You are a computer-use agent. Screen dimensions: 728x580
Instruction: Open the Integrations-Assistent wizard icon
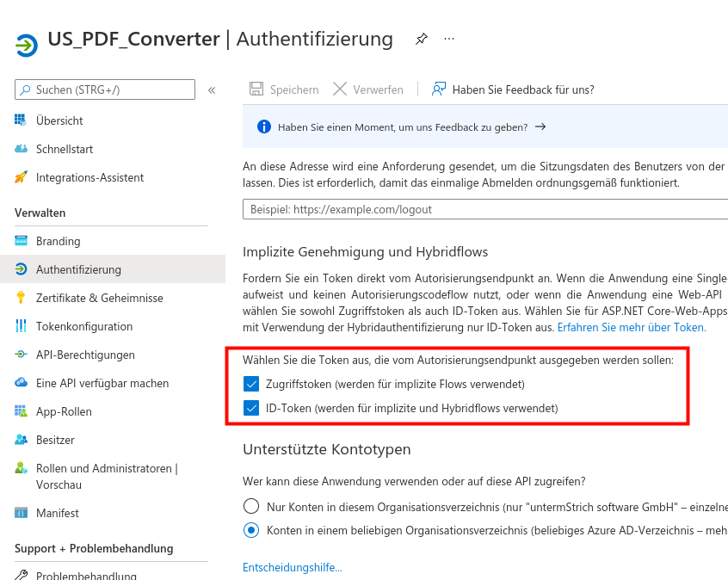click(19, 177)
